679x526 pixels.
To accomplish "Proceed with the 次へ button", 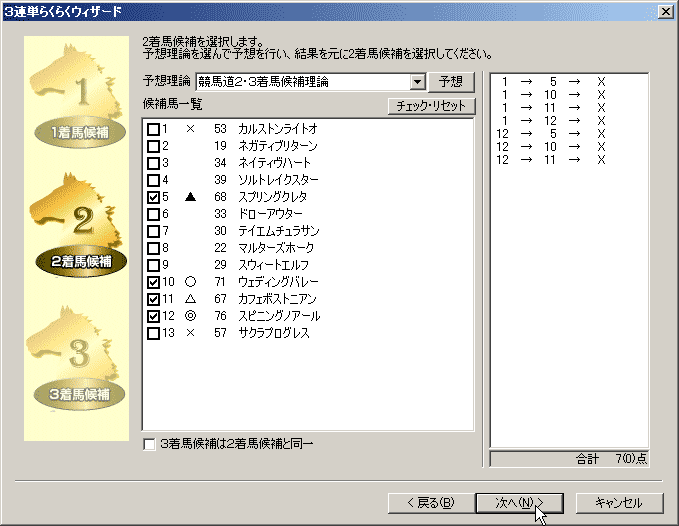I will click(517, 502).
